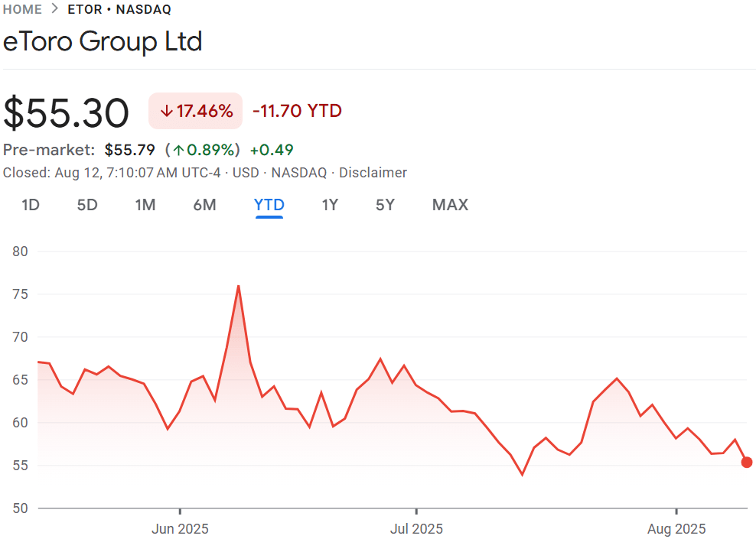
Task: Click the chart's highest peak near 76
Action: 239,286
